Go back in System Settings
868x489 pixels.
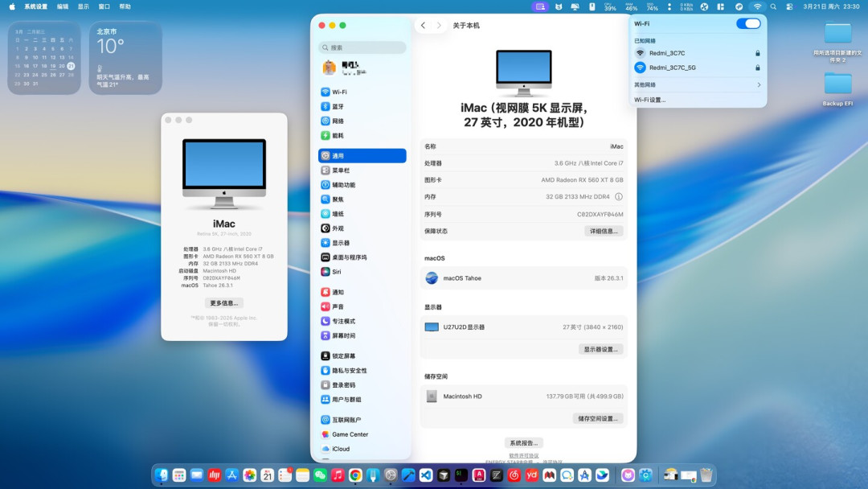[423, 26]
